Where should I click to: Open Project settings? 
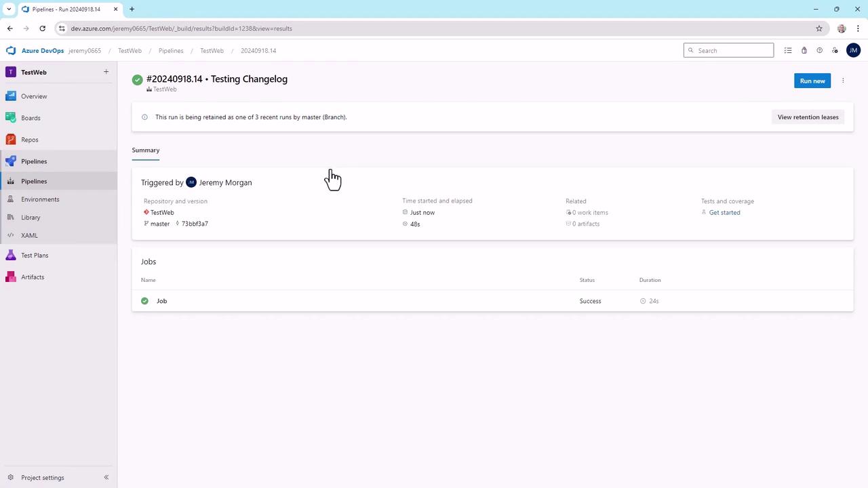pos(42,477)
